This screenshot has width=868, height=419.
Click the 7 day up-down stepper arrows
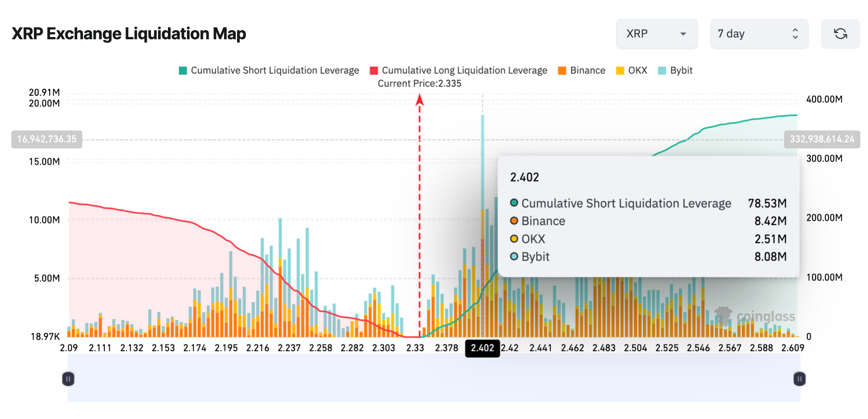pyautogui.click(x=795, y=34)
